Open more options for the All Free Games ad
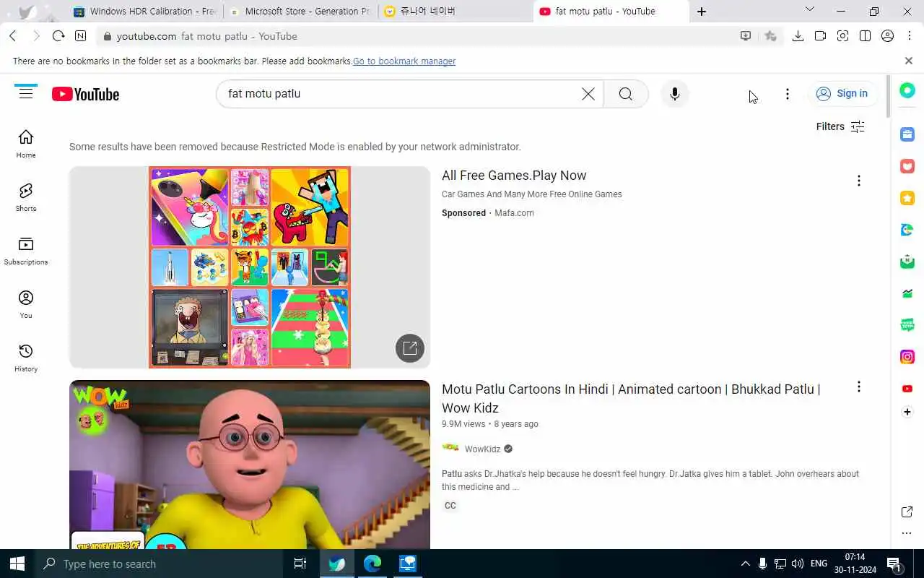This screenshot has width=924, height=578. click(859, 181)
